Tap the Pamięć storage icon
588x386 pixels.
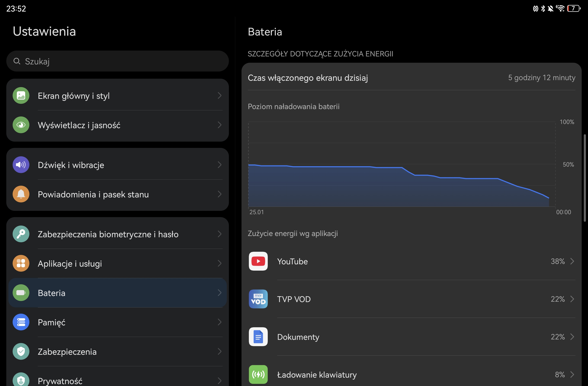tap(21, 322)
